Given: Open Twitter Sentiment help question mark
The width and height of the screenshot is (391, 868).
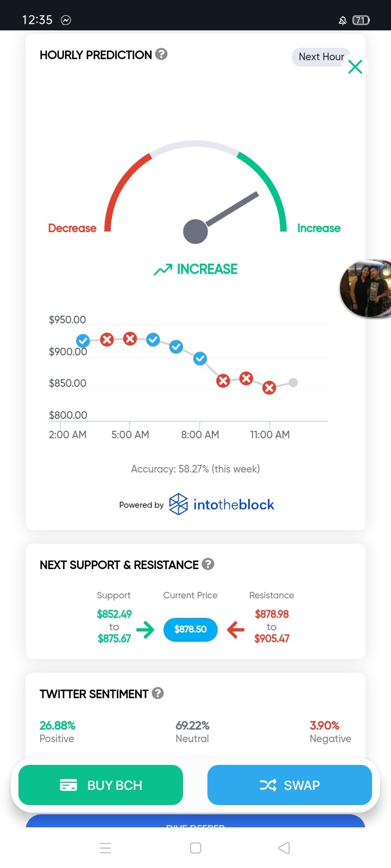Looking at the screenshot, I should point(158,693).
